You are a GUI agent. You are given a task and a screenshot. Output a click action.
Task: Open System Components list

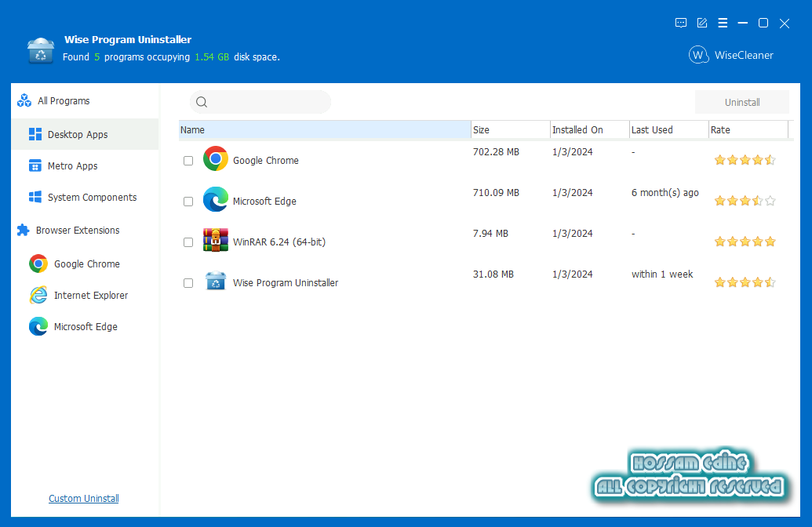coord(92,198)
